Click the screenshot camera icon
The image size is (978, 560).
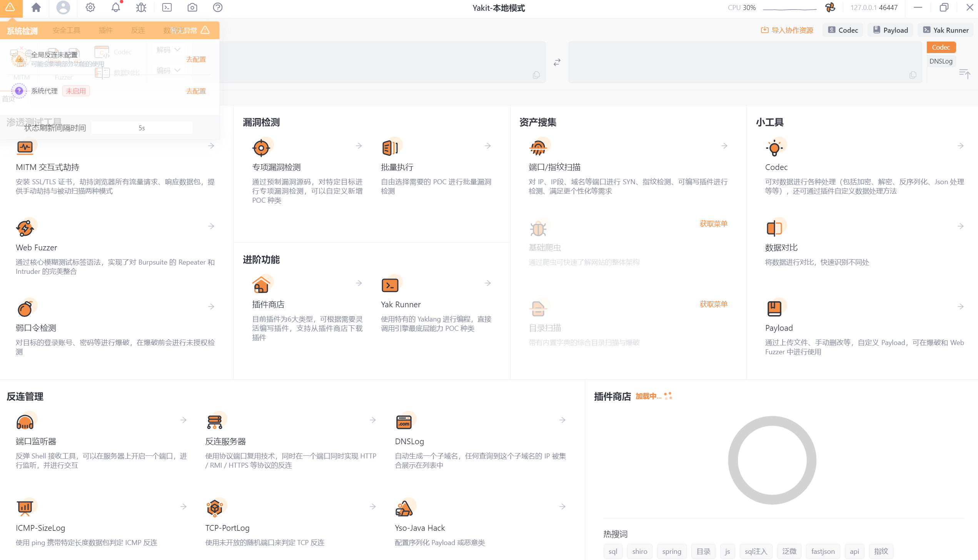point(192,8)
